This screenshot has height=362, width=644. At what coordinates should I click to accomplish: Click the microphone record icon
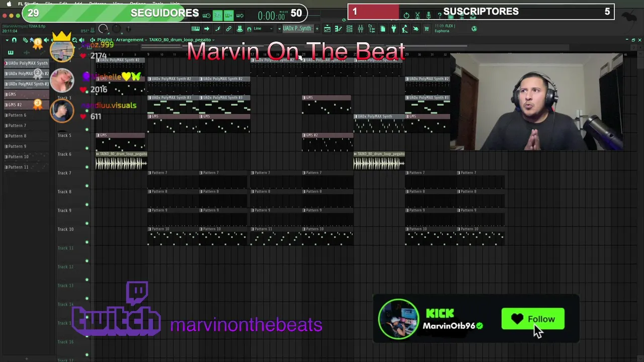pyautogui.click(x=429, y=16)
